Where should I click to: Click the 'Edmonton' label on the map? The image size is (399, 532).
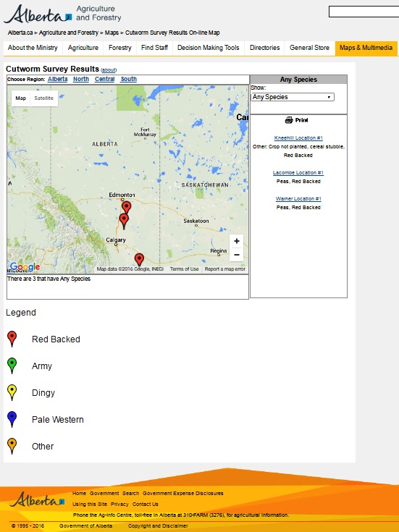point(122,195)
